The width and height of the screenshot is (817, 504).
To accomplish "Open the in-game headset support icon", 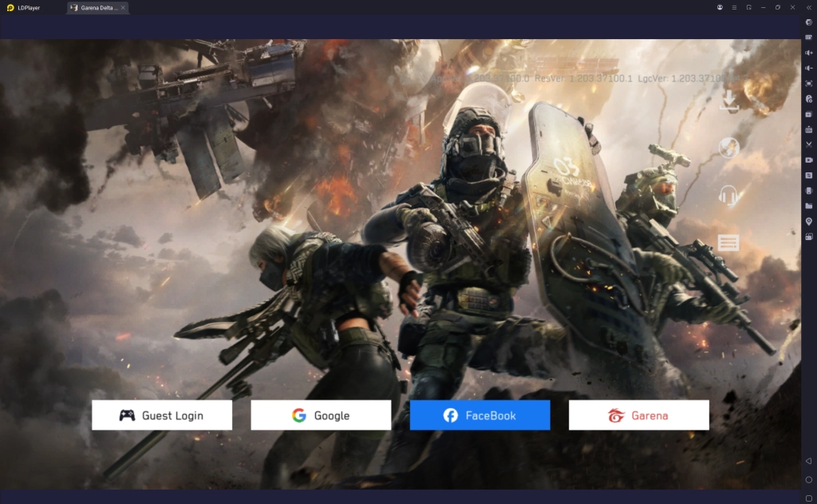I will point(728,195).
